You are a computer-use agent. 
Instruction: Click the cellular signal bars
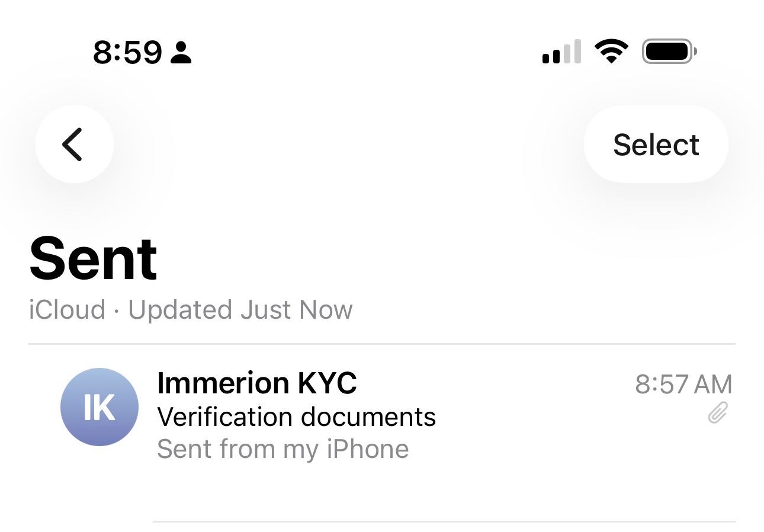[561, 52]
